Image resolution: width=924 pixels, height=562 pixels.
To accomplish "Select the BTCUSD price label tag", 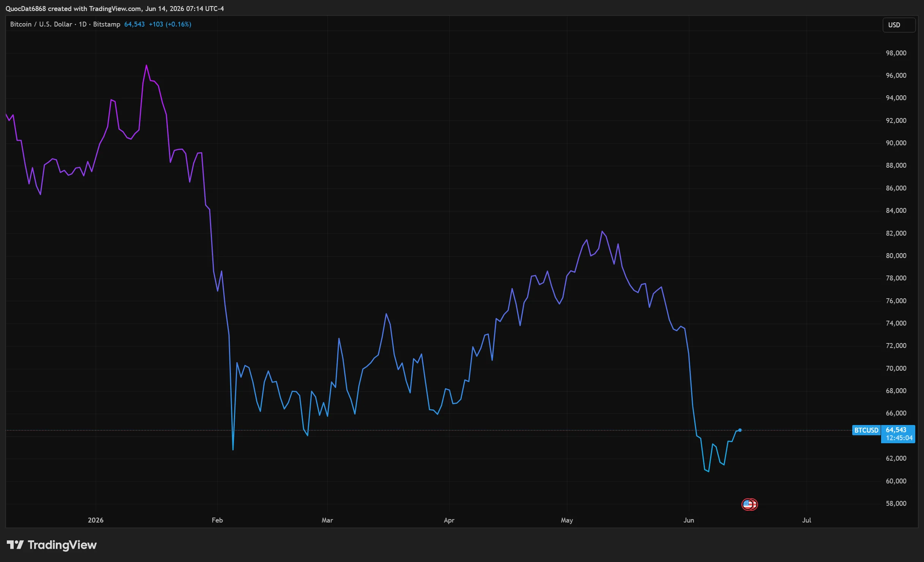I will (866, 430).
